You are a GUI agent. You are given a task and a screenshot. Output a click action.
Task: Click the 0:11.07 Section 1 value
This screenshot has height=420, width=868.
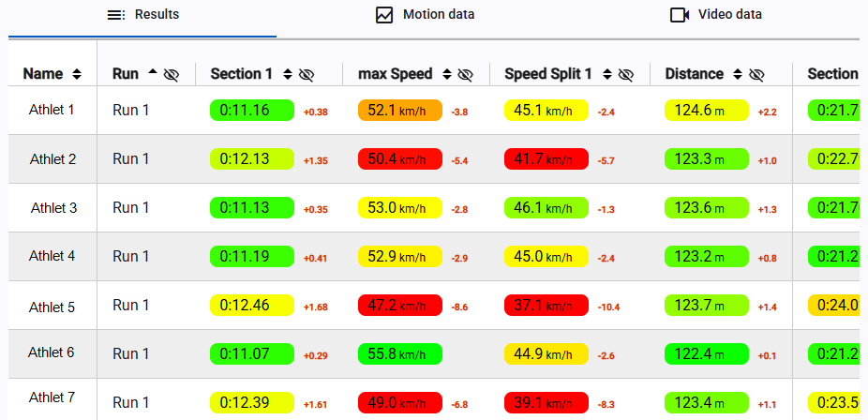tap(252, 354)
